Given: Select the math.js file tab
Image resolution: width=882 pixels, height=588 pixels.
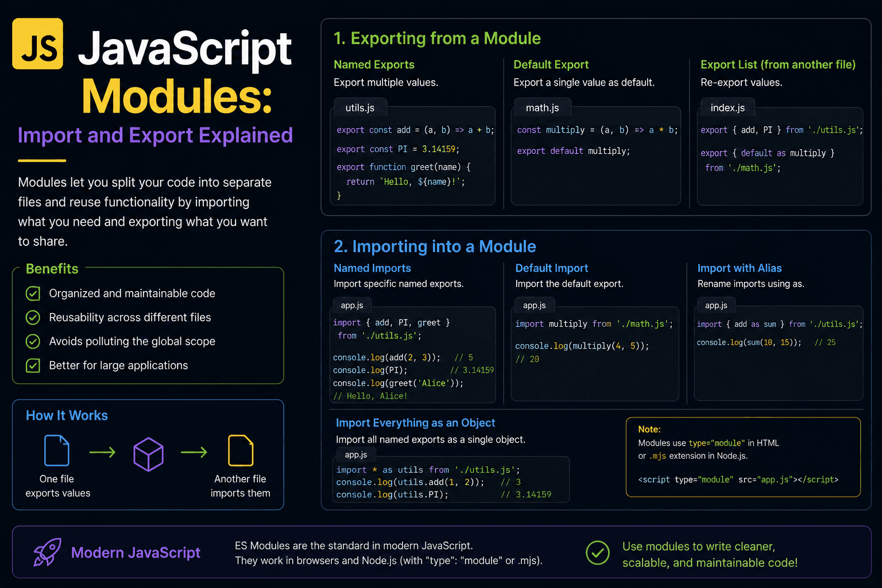Looking at the screenshot, I should click(542, 108).
